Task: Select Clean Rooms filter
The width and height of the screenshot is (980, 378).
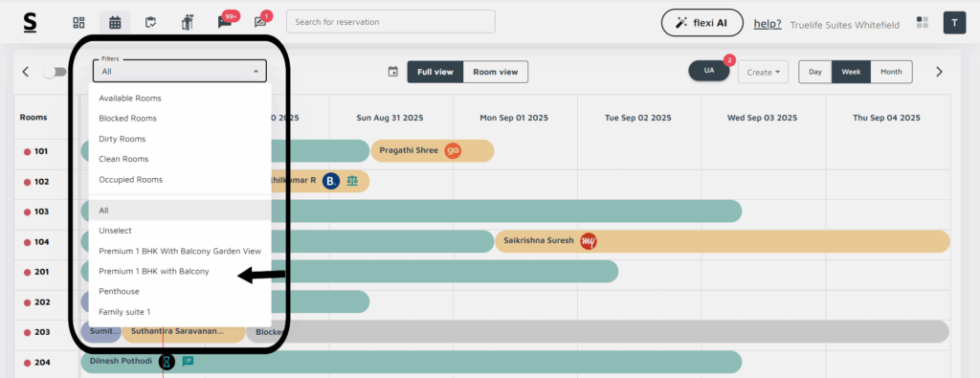Action: pos(180,159)
